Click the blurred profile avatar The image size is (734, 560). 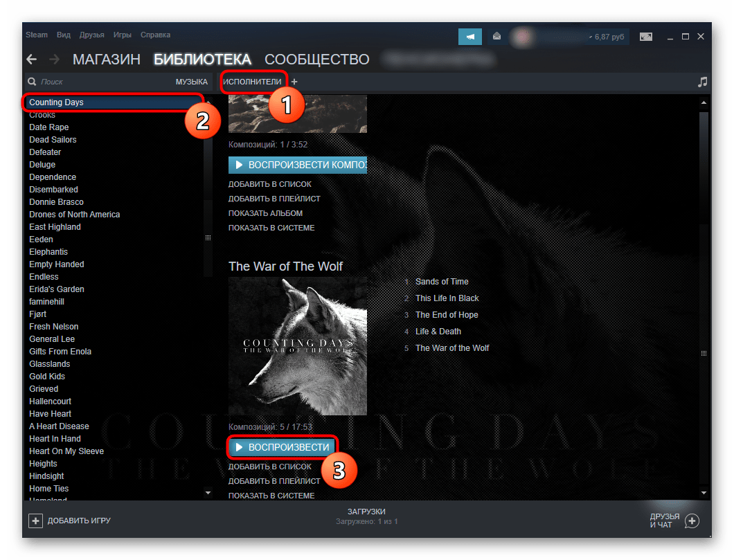coord(523,37)
